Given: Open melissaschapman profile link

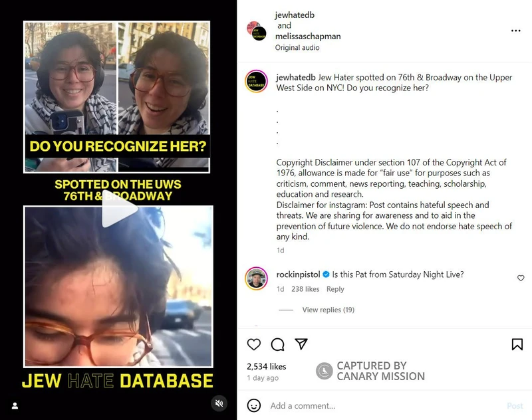Looking at the screenshot, I should (x=308, y=37).
